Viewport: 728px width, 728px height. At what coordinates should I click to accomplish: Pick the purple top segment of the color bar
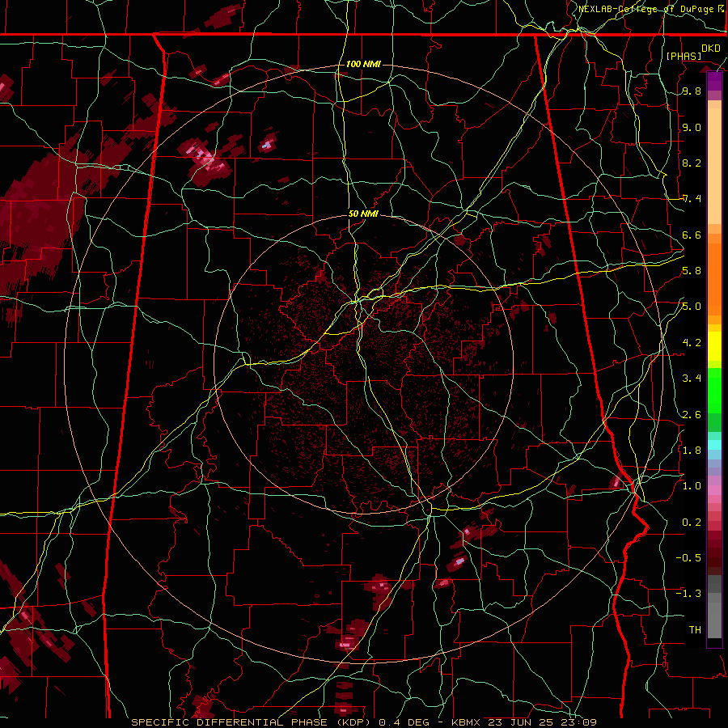pyautogui.click(x=714, y=81)
